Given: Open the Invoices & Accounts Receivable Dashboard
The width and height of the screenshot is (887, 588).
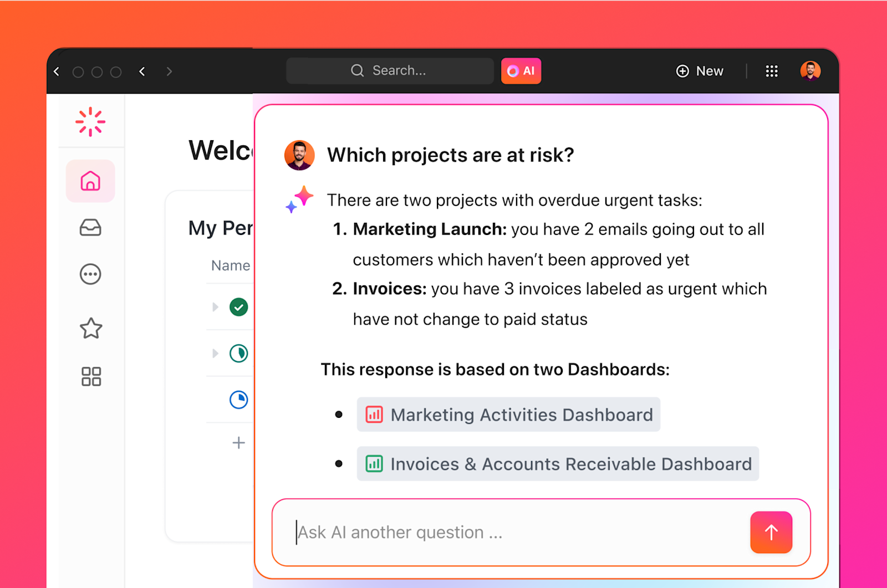Looking at the screenshot, I should pyautogui.click(x=557, y=464).
